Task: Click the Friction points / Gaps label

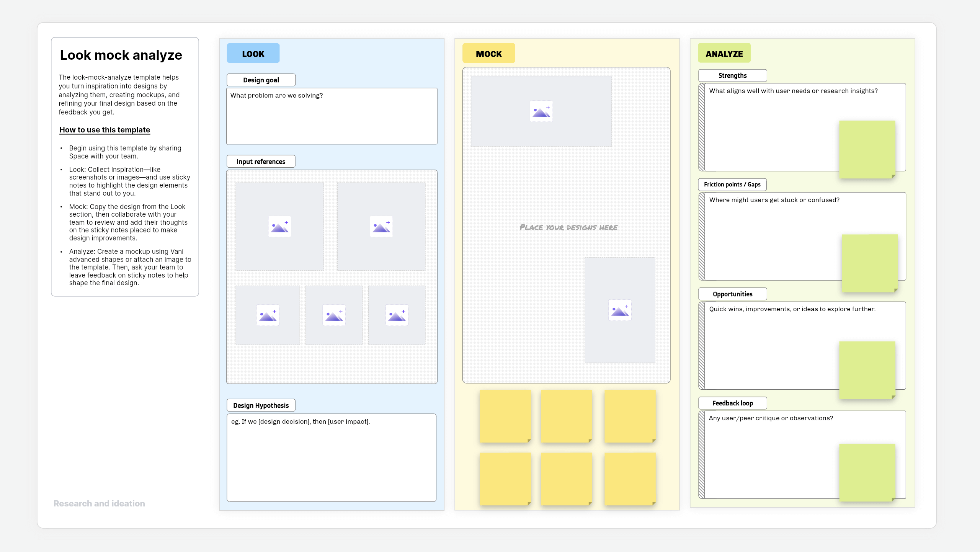Action: tap(732, 185)
